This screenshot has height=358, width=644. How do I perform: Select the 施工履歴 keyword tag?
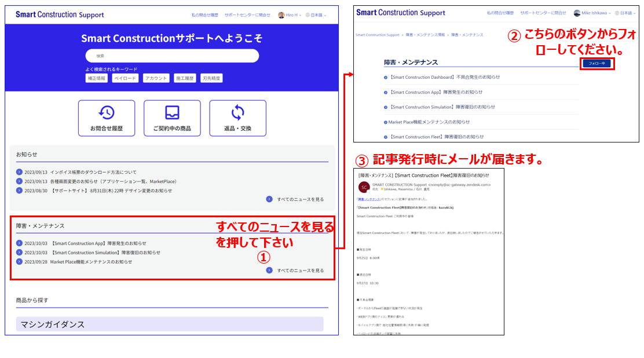pyautogui.click(x=185, y=78)
